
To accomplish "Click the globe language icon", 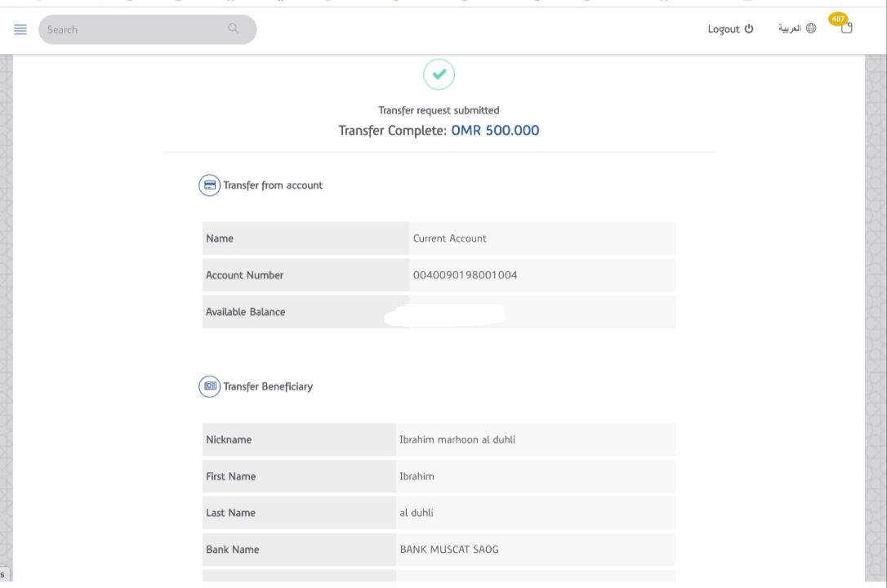I will tap(811, 29).
